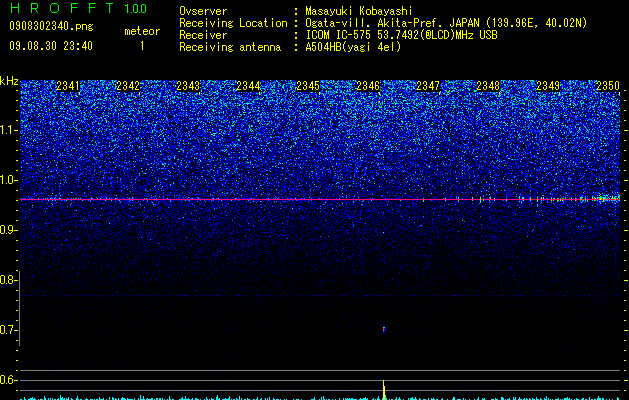The height and width of the screenshot is (400, 629).
Task: Click the 2346 time marker
Action: coord(368,86)
